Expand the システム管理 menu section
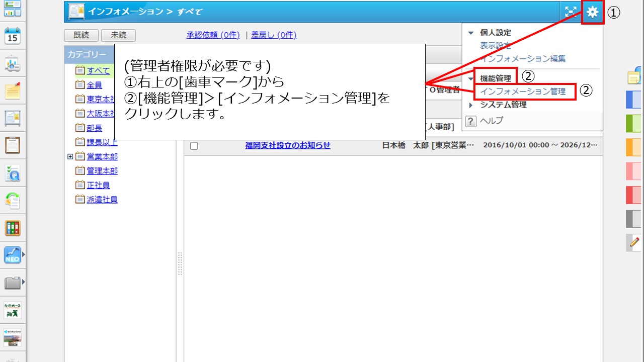Image resolution: width=644 pixels, height=362 pixels. click(x=471, y=105)
